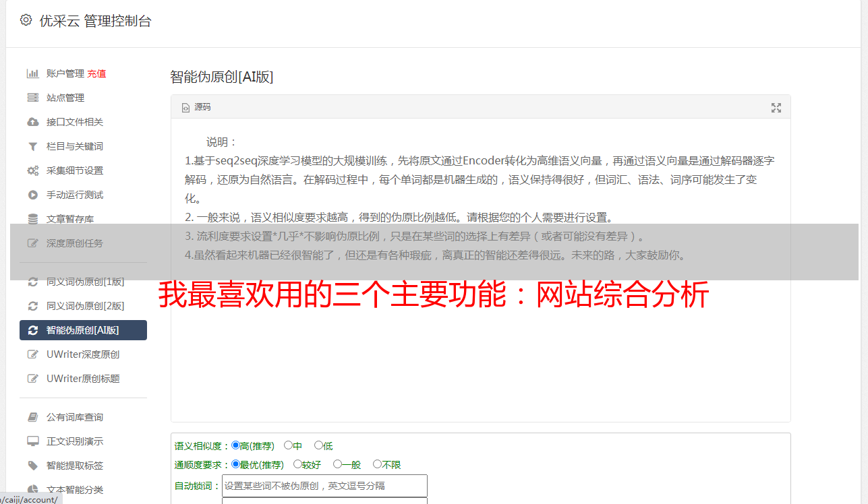
Task: Select 中 semantic similarity
Action: pyautogui.click(x=288, y=445)
